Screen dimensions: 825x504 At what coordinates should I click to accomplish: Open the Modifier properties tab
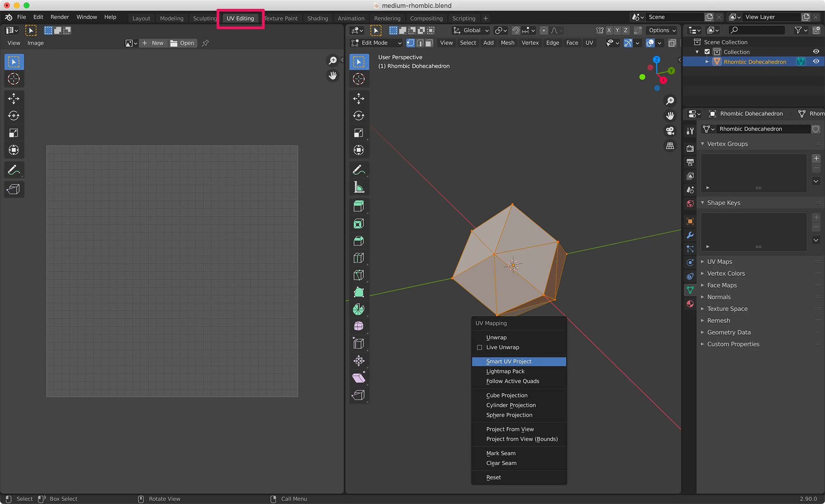pyautogui.click(x=690, y=235)
